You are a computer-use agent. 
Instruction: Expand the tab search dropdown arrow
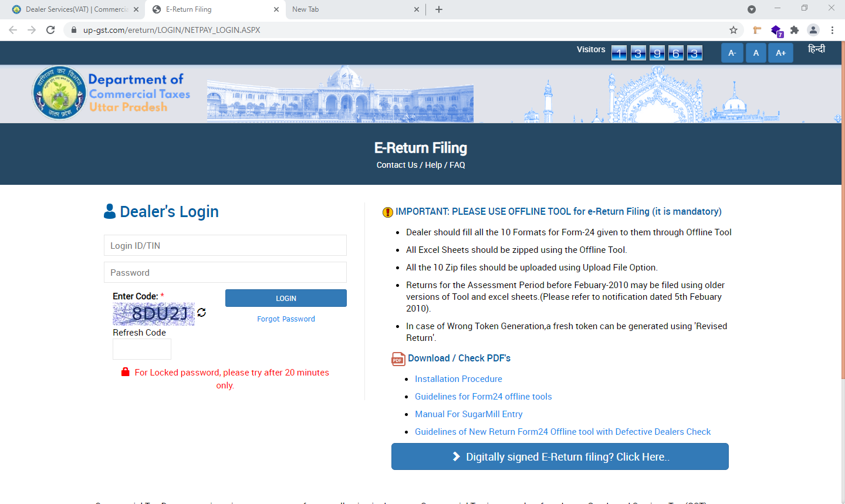tap(752, 9)
